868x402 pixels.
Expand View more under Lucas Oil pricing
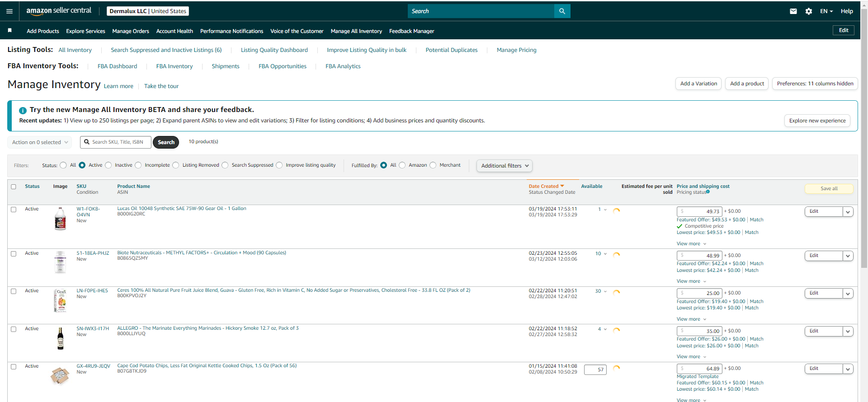click(x=691, y=244)
